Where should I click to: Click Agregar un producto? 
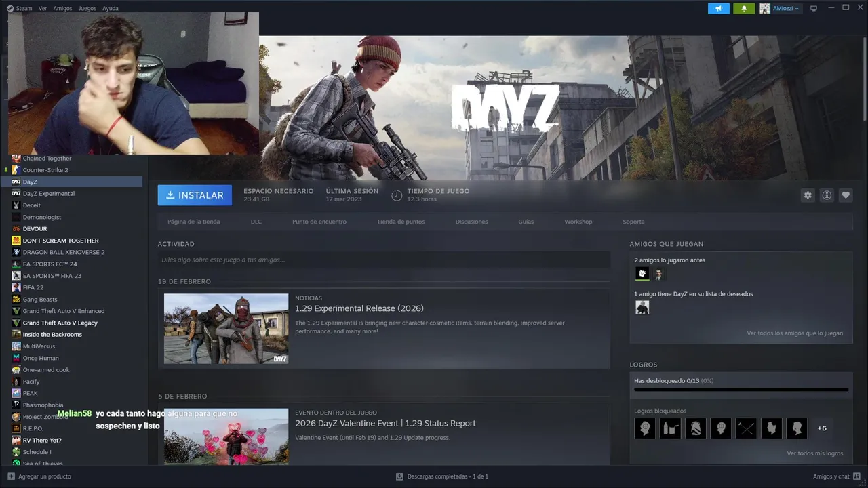click(x=39, y=476)
